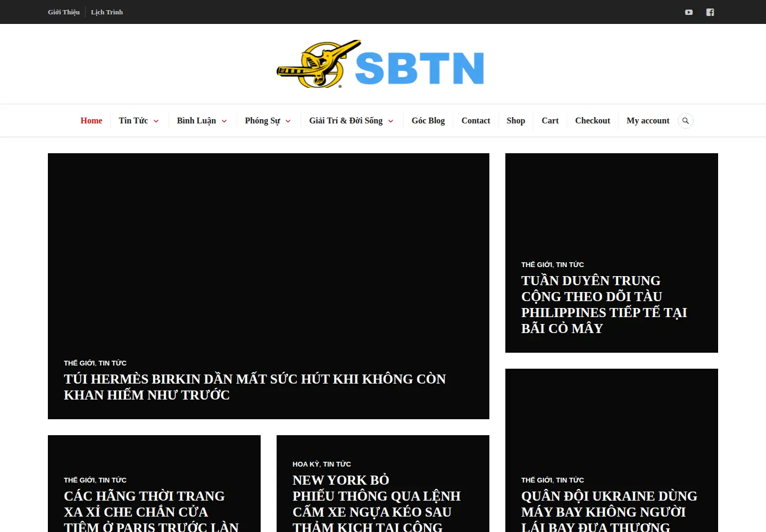Open the Bình Luận menu

click(196, 121)
